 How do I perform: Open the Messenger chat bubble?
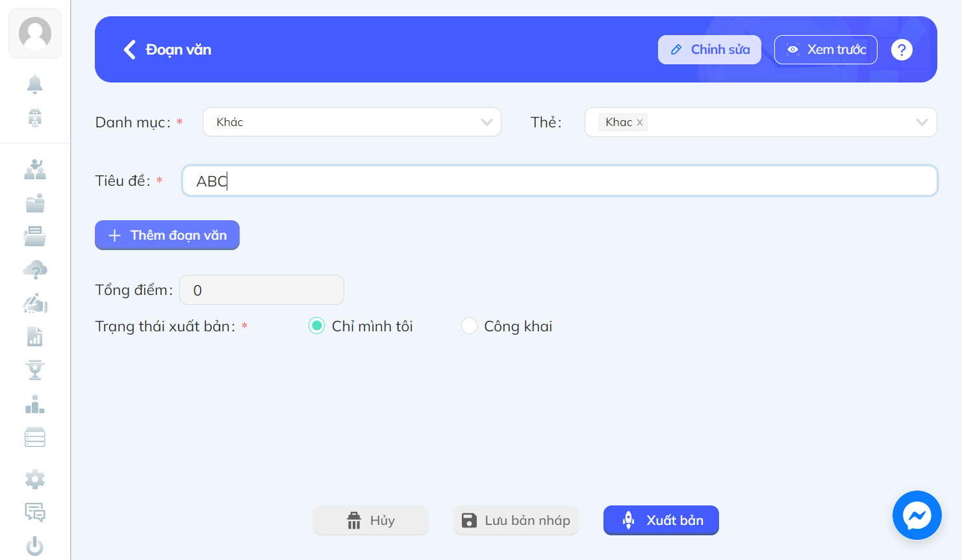pos(917,515)
